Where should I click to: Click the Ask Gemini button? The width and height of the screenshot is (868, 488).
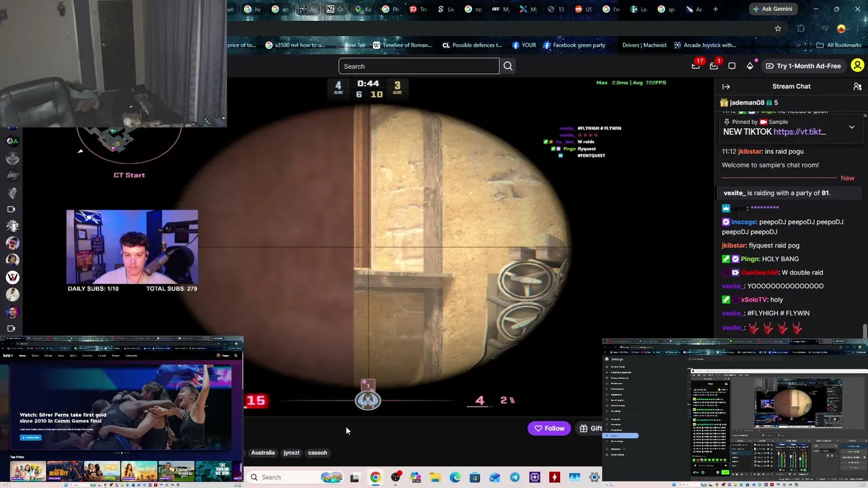click(x=772, y=9)
